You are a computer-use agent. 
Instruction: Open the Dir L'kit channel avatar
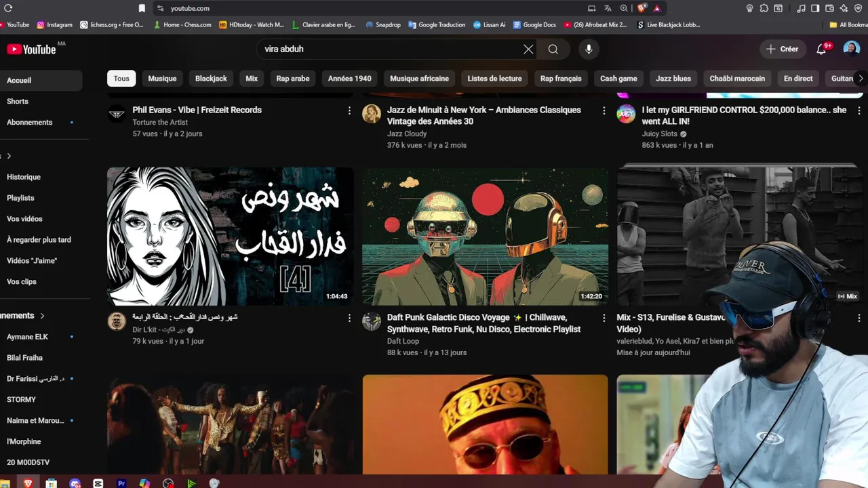pyautogui.click(x=117, y=321)
